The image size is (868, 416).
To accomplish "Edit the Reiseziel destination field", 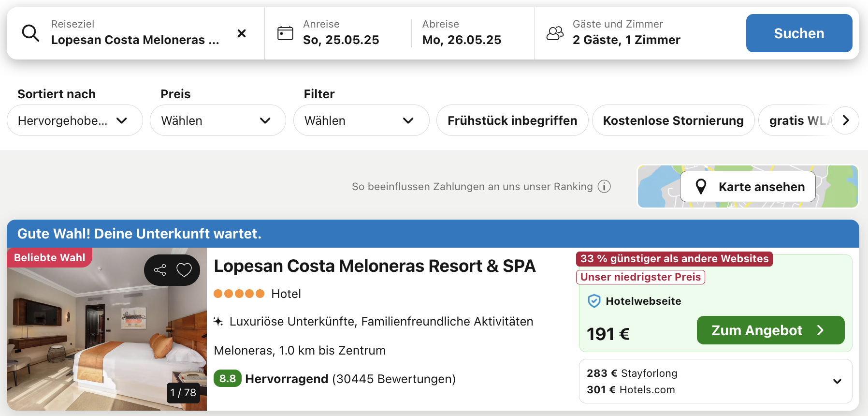I will [x=135, y=33].
